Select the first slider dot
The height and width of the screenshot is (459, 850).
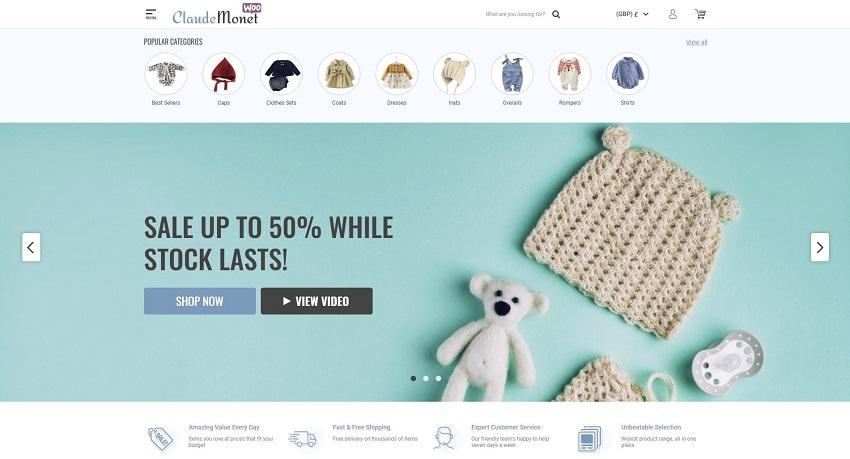click(x=413, y=378)
